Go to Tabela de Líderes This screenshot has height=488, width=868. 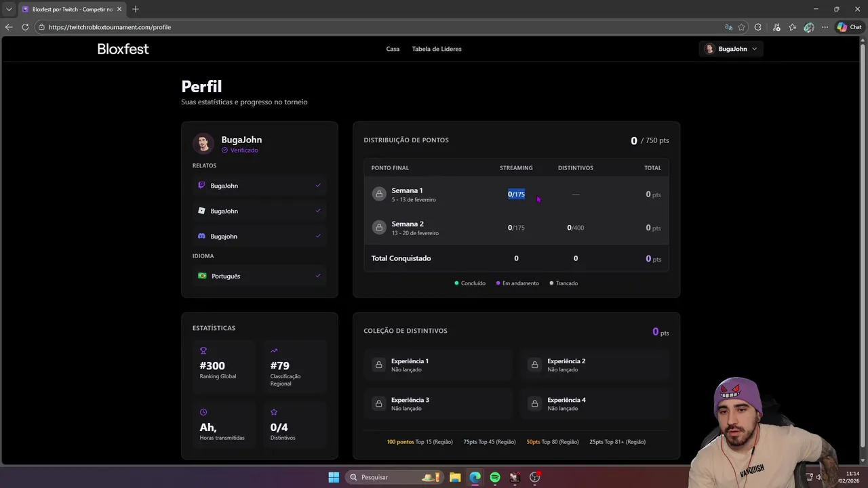(x=437, y=49)
